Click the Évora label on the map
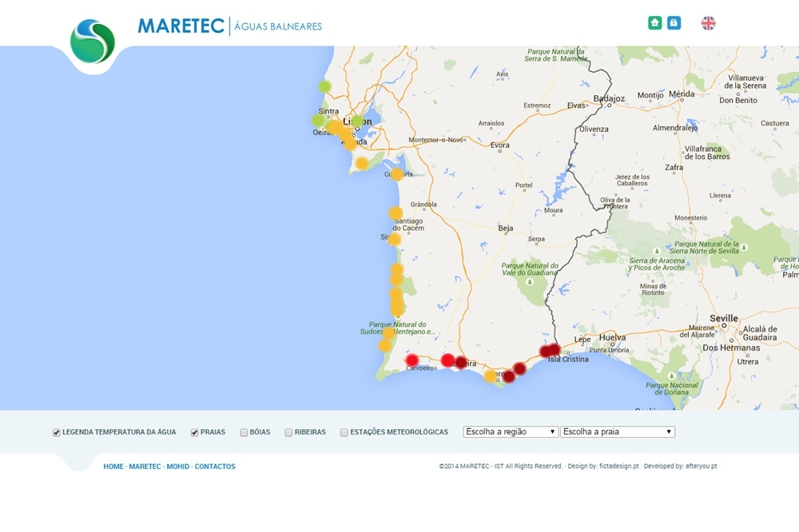Image resolution: width=799 pixels, height=532 pixels. [500, 145]
